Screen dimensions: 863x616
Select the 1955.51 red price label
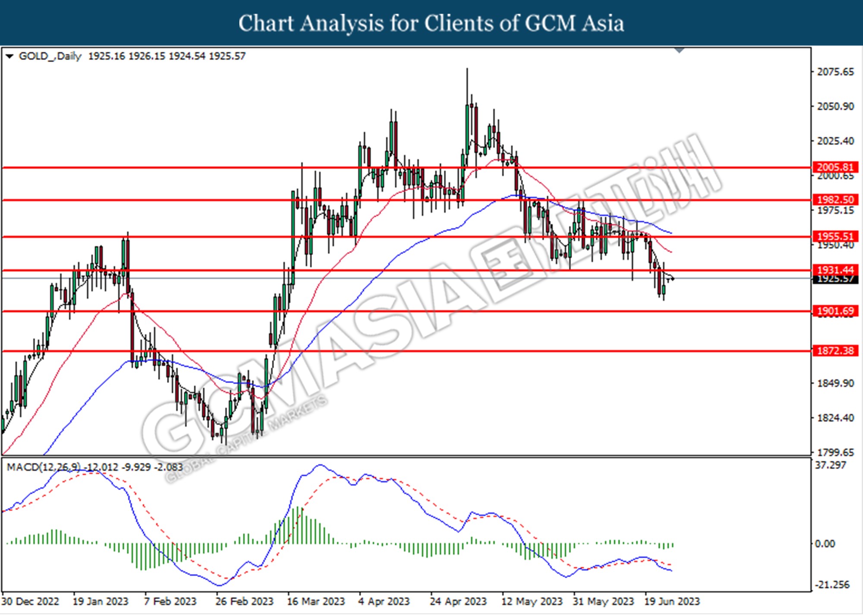click(835, 236)
